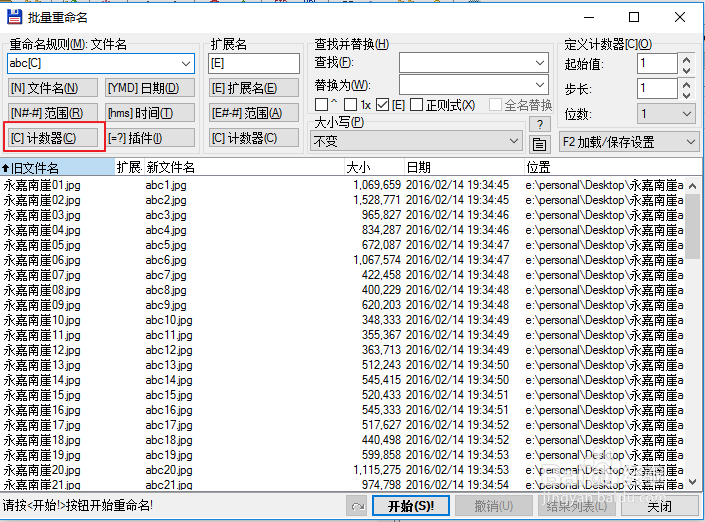Click the [E] 扩展名(E) button
The width and height of the screenshot is (705, 522).
pyautogui.click(x=254, y=88)
